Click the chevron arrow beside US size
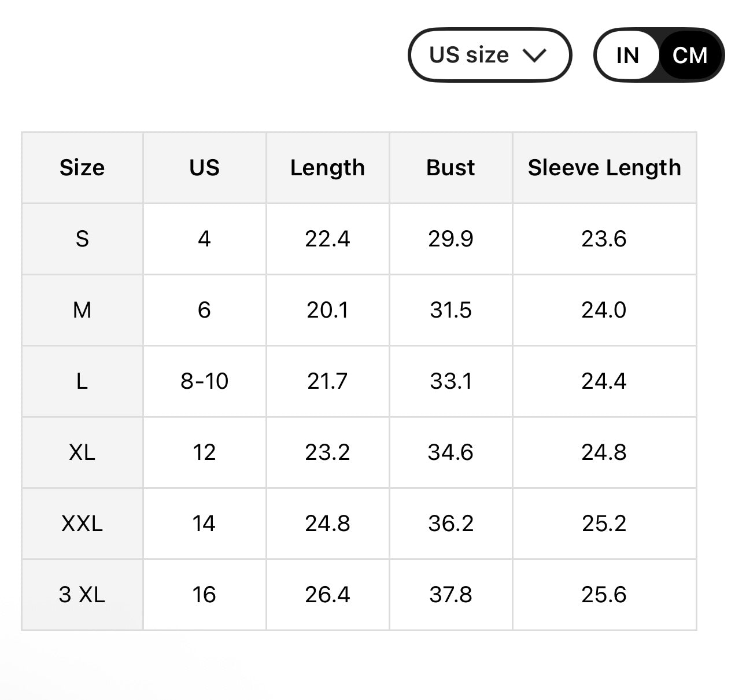The image size is (746, 700). tap(534, 56)
